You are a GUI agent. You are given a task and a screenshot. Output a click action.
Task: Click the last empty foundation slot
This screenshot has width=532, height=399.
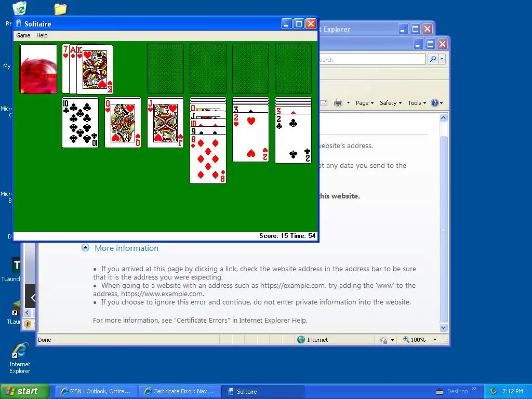[293, 69]
